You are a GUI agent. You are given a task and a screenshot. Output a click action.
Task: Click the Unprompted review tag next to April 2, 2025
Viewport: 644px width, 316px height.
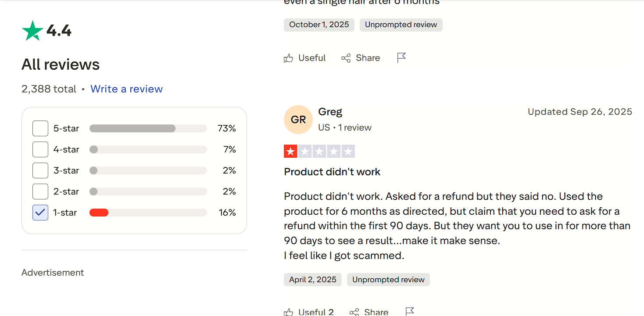(388, 280)
